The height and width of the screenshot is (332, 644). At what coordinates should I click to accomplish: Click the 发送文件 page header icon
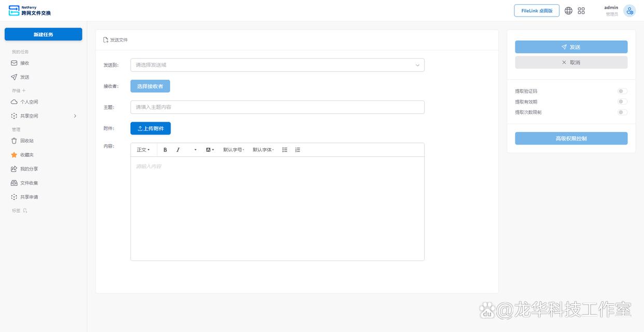(x=106, y=40)
